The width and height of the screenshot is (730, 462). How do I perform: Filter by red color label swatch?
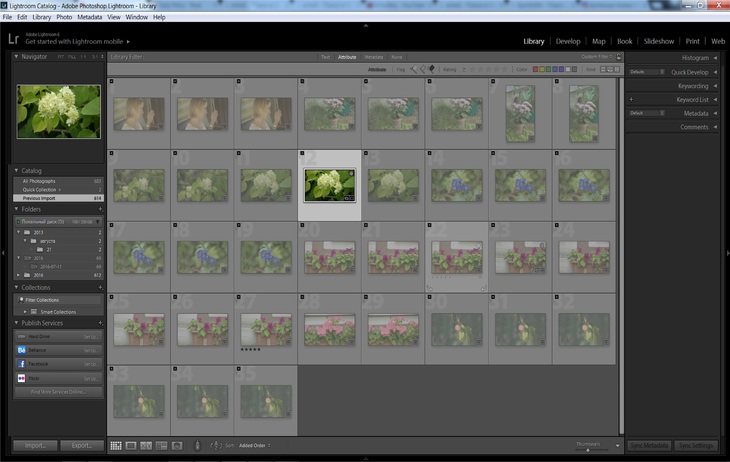(536, 70)
